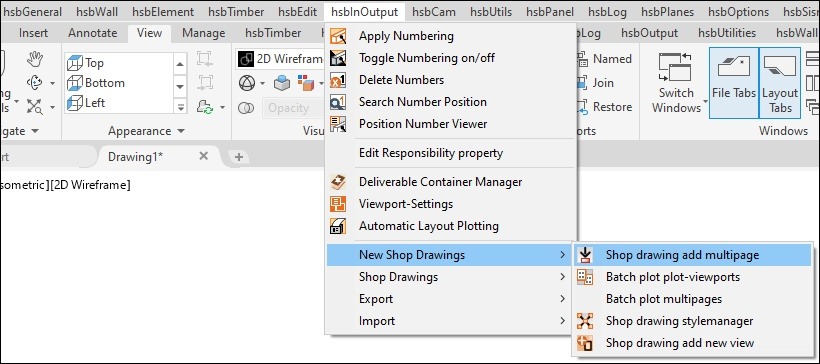
Task: Click the Position Number Viewer icon
Action: tap(338, 124)
